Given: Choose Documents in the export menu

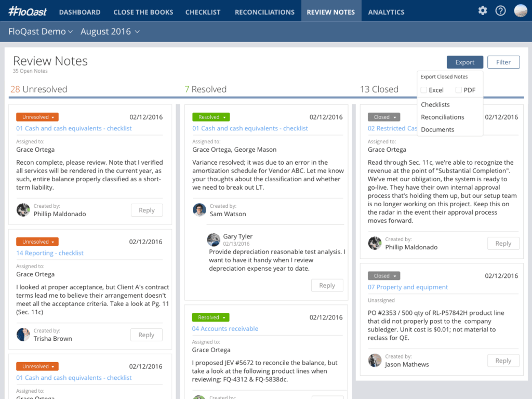Looking at the screenshot, I should pos(437,129).
